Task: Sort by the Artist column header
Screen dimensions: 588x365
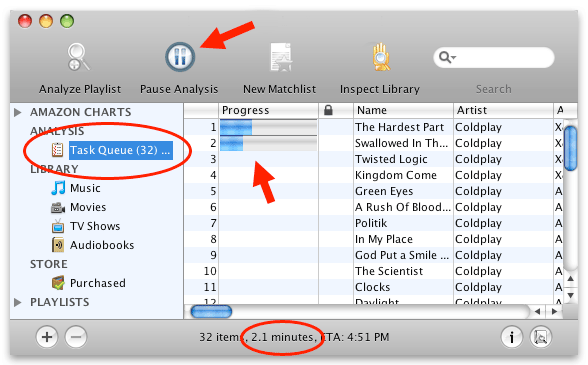Action: tap(503, 110)
